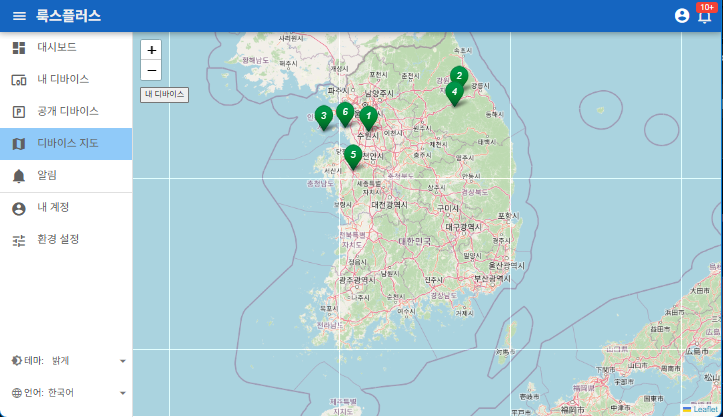723x417 pixels.
Task: Open 내 계정 menu item
Action: pyautogui.click(x=53, y=207)
